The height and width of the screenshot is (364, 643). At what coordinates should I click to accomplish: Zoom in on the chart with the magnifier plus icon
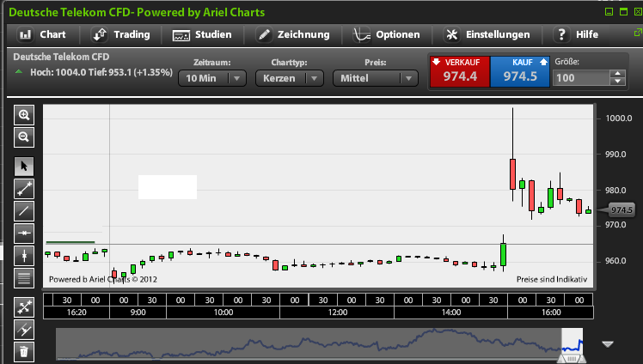[24, 115]
